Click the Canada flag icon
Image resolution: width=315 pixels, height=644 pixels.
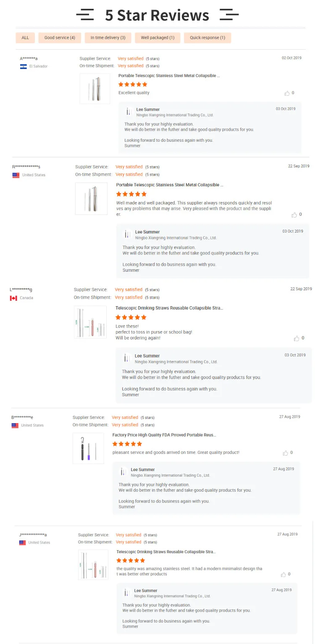13,298
